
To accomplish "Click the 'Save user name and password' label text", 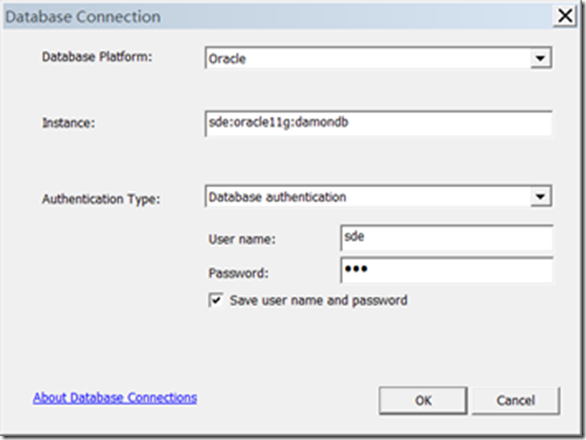I will click(x=318, y=301).
